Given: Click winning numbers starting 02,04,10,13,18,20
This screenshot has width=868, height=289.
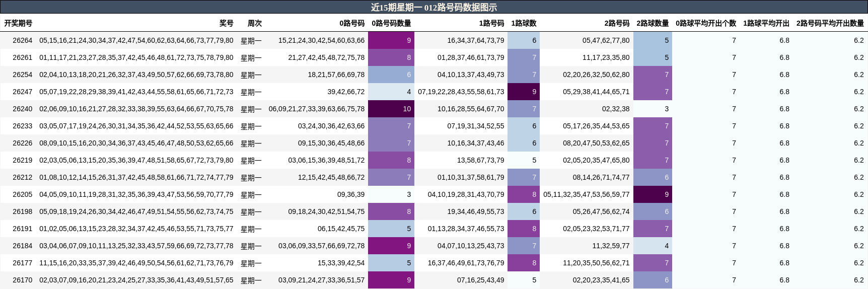Looking at the screenshot, I should pos(136,75).
